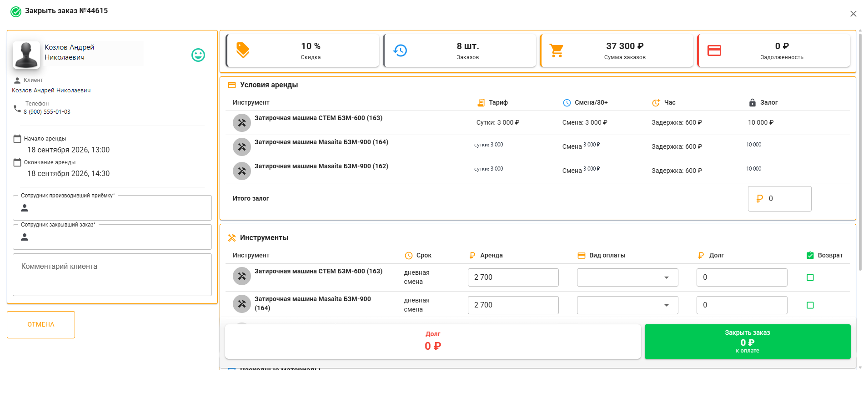This screenshot has width=868, height=413.
Task: Click the Условия аренды section heading
Action: [269, 85]
